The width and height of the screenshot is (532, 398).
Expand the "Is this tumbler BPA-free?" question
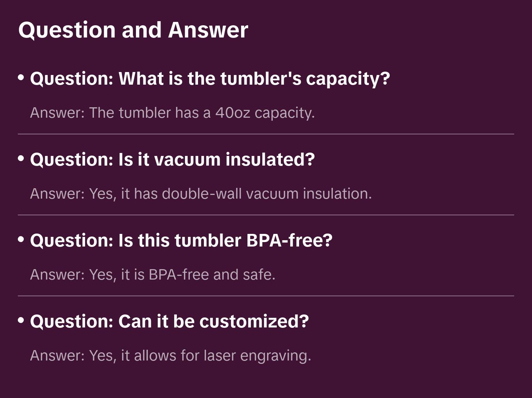coord(181,241)
